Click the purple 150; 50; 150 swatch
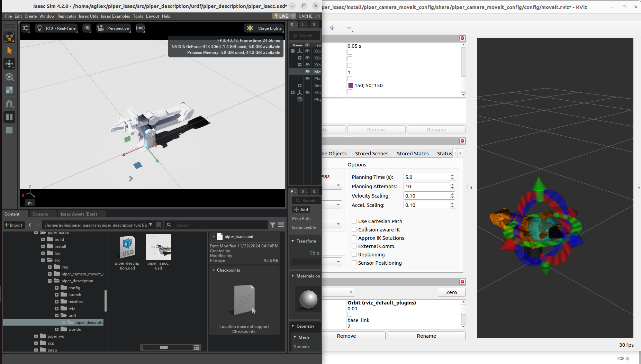The image size is (641, 364). coord(351,85)
